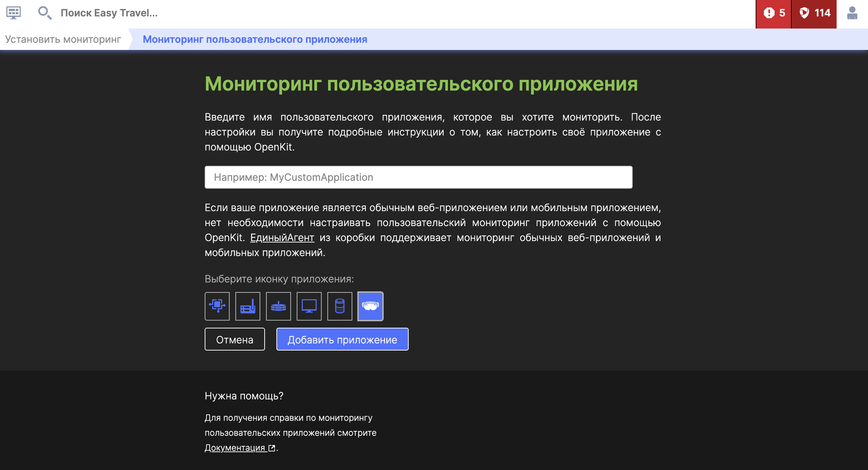Image resolution: width=868 pixels, height=470 pixels.
Task: Open the security shield badge showing 114
Action: [814, 13]
